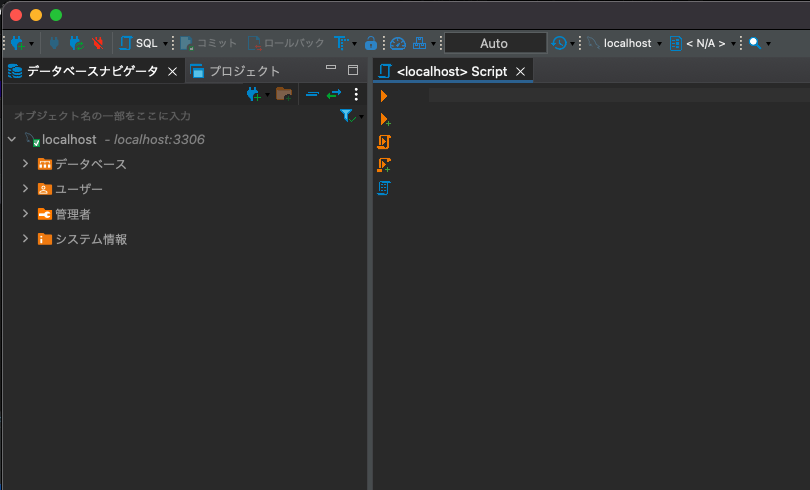The height and width of the screenshot is (490, 810).
Task: Open dropdown next to network diagram icon
Action: pos(433,44)
